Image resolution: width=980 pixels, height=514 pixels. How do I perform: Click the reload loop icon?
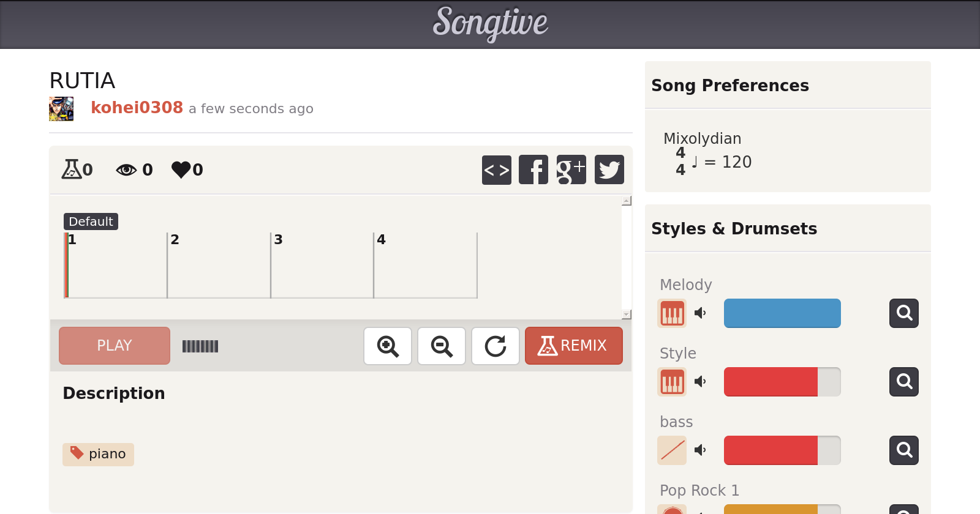(496, 346)
